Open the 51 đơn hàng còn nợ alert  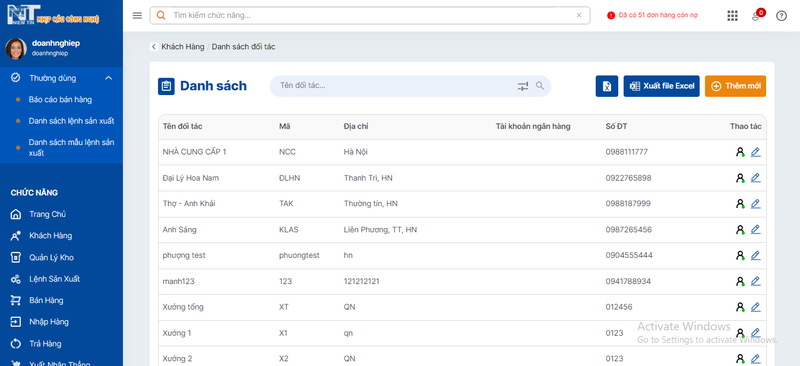pyautogui.click(x=653, y=15)
